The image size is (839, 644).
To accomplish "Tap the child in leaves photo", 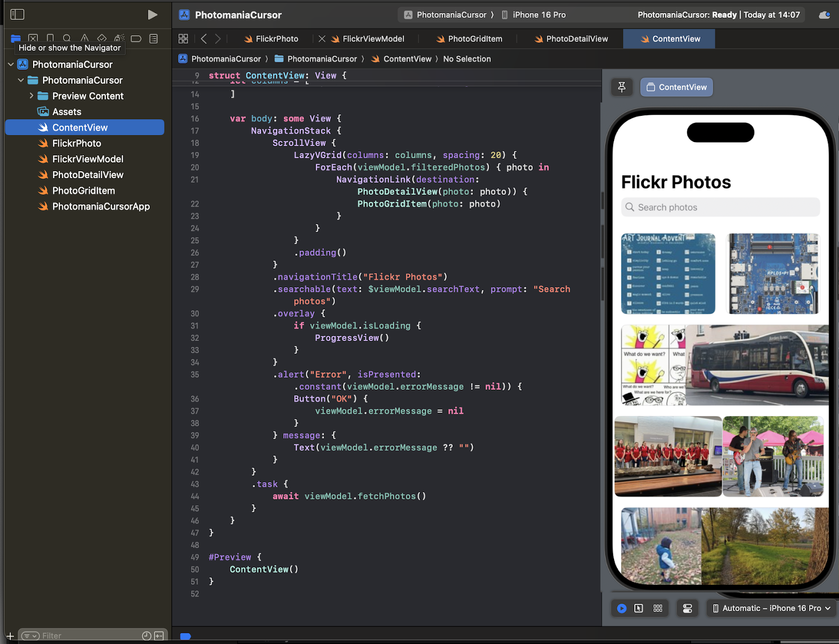I will (x=661, y=546).
